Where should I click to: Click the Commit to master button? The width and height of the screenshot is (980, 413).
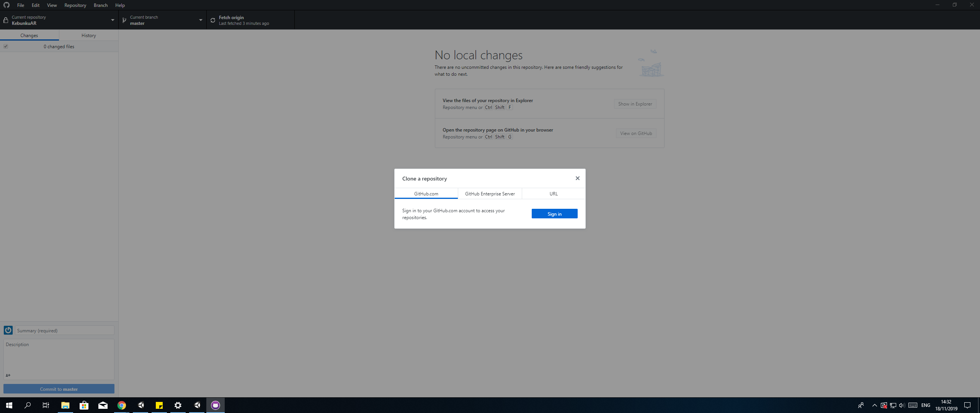pos(59,389)
